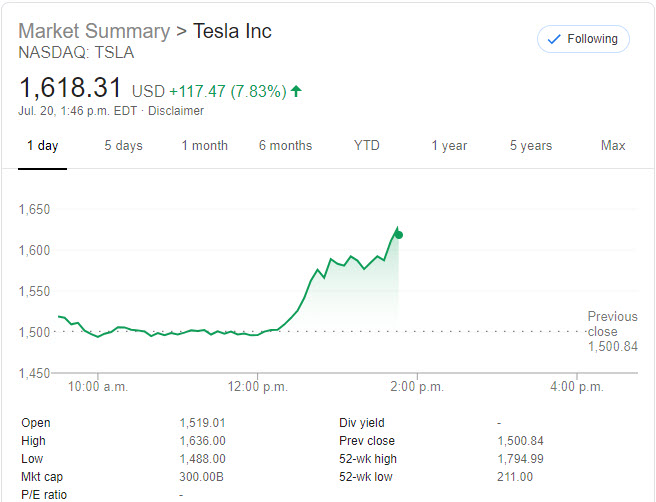Click the 1,618.31 price value
The height and width of the screenshot is (502, 656).
pos(70,89)
